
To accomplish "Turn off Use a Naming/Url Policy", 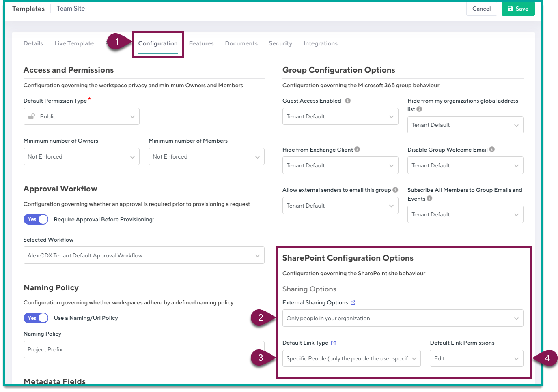I will tap(36, 318).
